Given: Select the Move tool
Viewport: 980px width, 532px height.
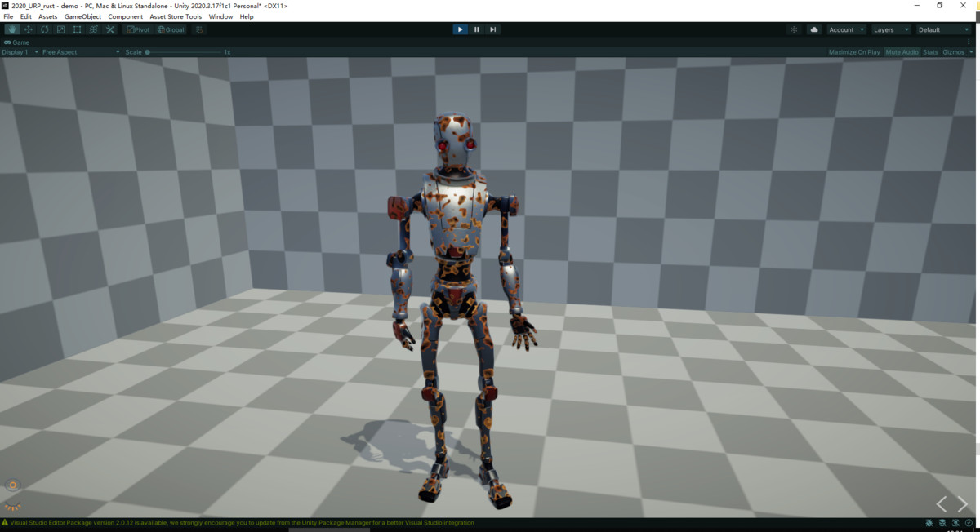Looking at the screenshot, I should pyautogui.click(x=28, y=29).
